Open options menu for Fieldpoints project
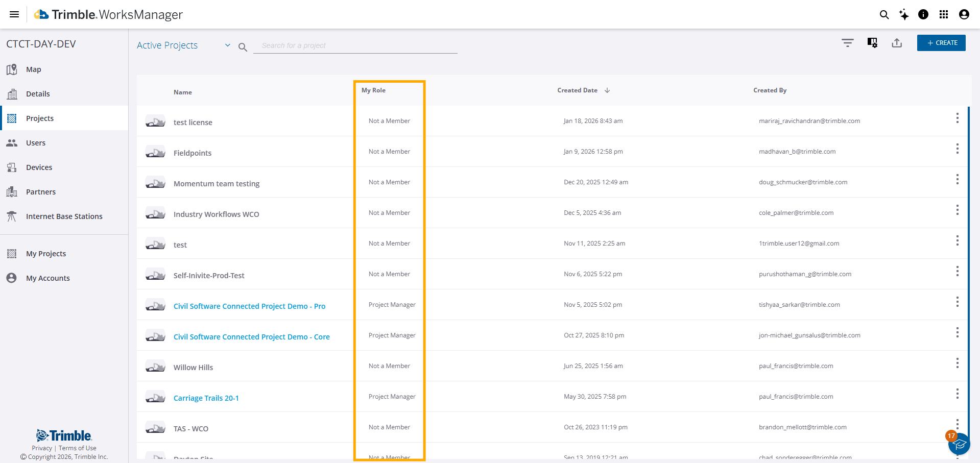The height and width of the screenshot is (463, 980). tap(958, 149)
